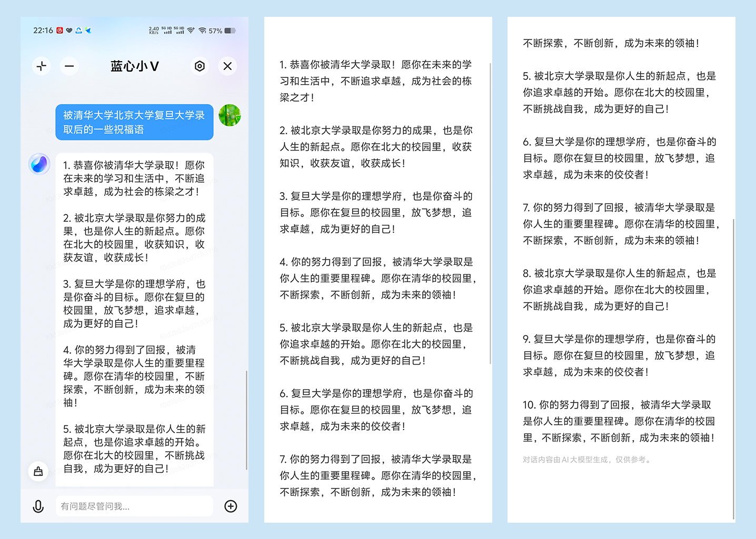Tap reply item 4 你的努力得到了回报 in left chat
756x539 pixels.
tap(134, 376)
